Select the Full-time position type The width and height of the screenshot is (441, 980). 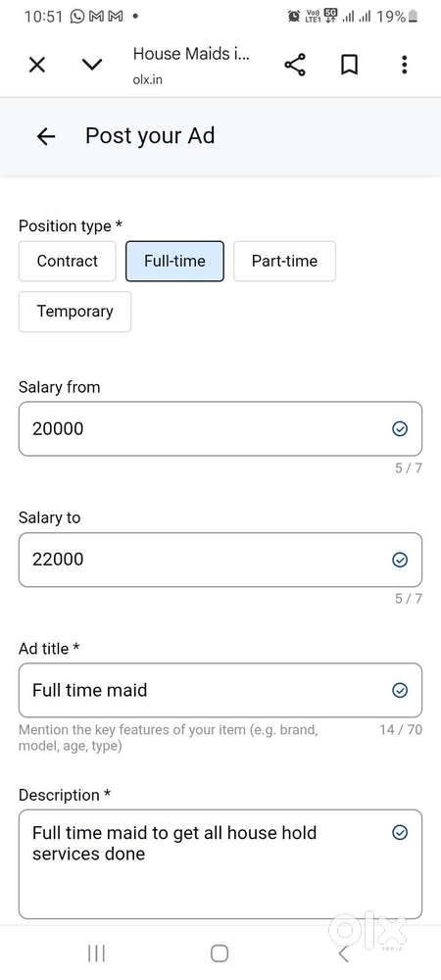(x=174, y=261)
